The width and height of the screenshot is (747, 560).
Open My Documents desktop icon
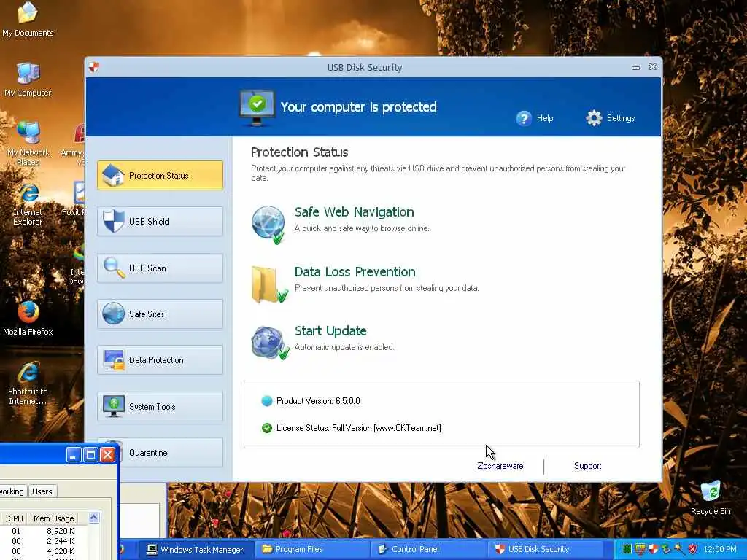tap(28, 20)
